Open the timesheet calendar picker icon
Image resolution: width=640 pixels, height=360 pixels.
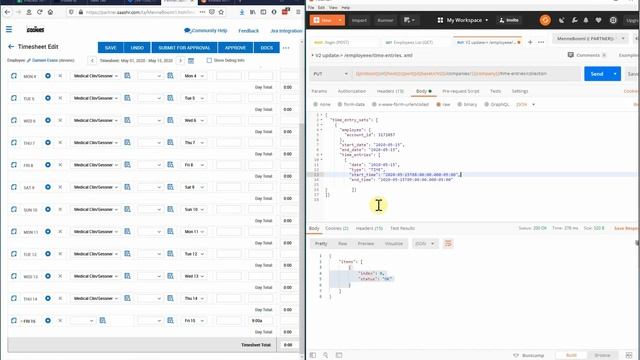pyautogui.click(x=191, y=60)
